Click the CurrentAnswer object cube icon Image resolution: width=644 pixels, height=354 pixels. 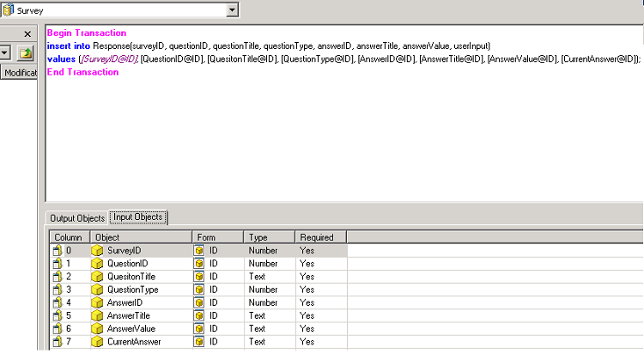(97, 342)
